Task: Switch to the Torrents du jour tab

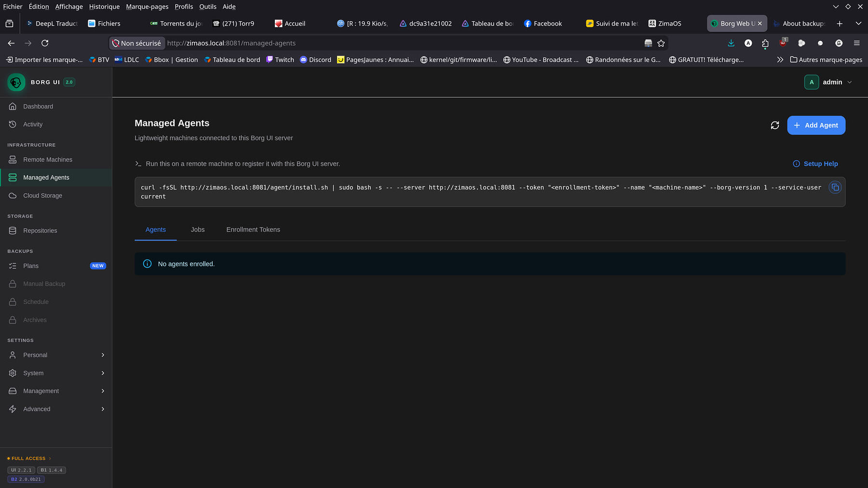Action: coord(176,24)
